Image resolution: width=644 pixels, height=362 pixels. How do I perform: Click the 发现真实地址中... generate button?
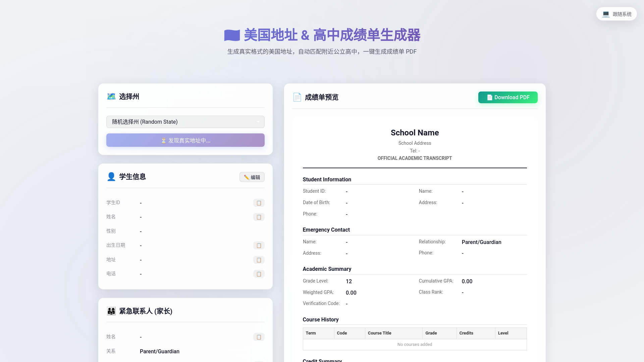[185, 140]
